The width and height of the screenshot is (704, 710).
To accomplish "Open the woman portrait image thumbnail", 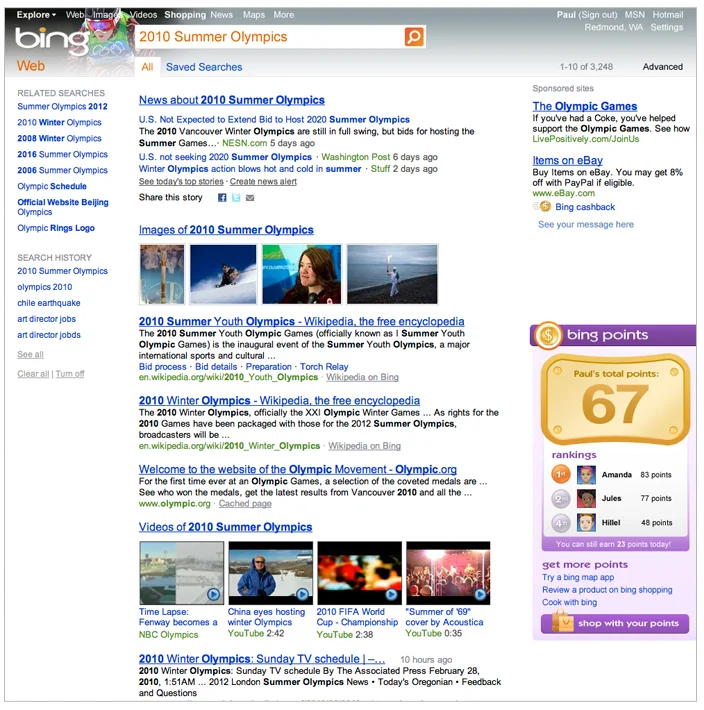I will coord(302,274).
